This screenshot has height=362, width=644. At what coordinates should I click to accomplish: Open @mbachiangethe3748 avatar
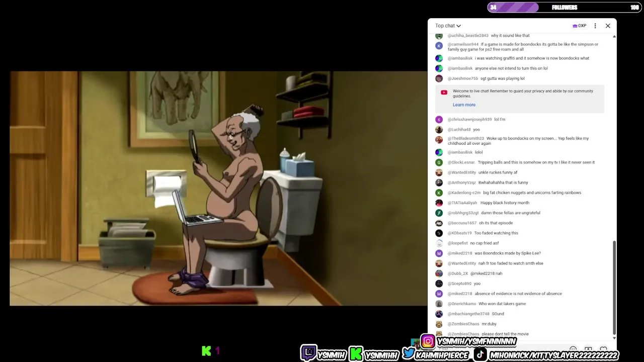tap(439, 314)
